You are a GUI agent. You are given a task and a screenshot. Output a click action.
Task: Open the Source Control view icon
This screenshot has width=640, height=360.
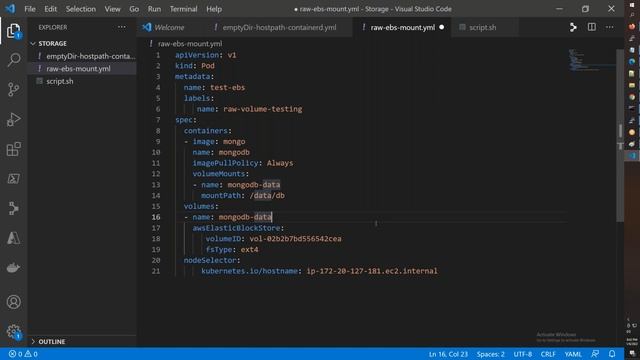pyautogui.click(x=13, y=89)
